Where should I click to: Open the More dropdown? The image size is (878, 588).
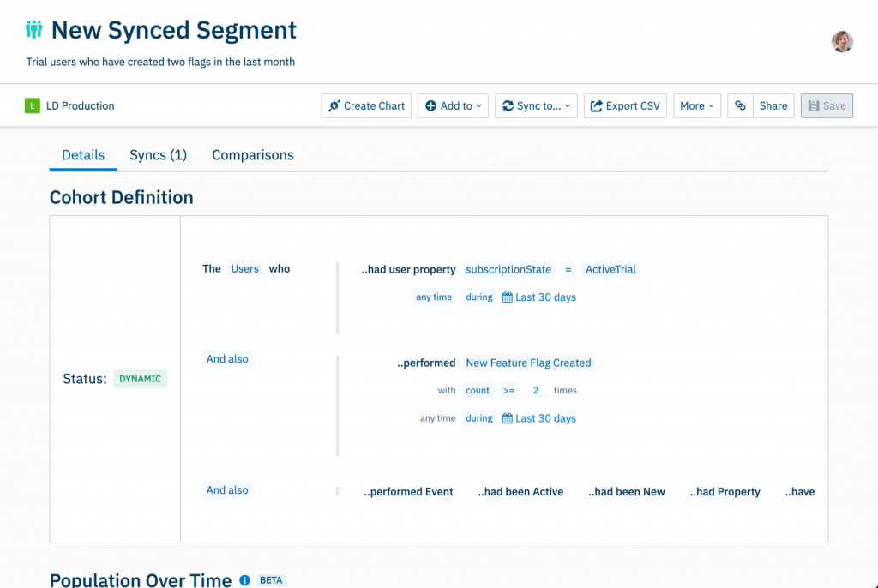coord(697,105)
